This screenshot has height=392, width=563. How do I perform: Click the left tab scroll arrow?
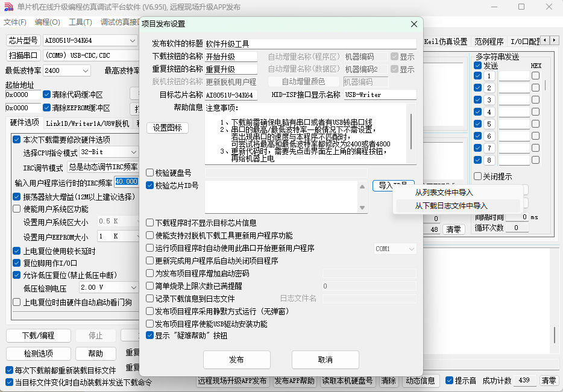pyautogui.click(x=545, y=40)
